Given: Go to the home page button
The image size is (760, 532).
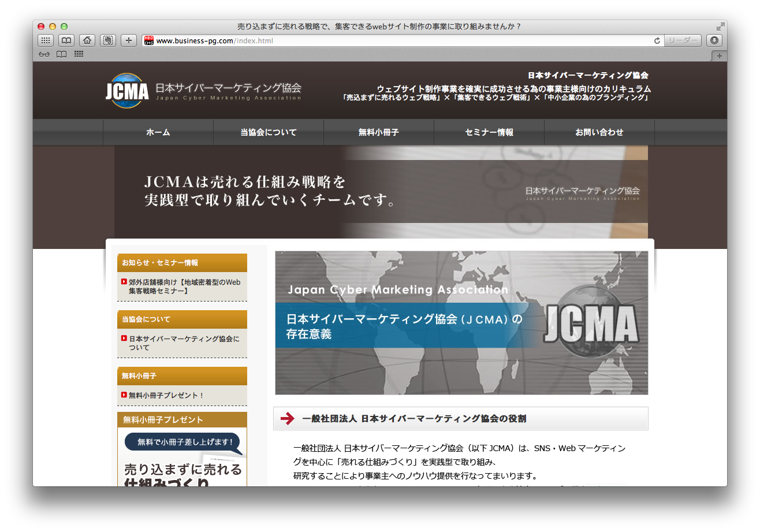Looking at the screenshot, I should (87, 40).
